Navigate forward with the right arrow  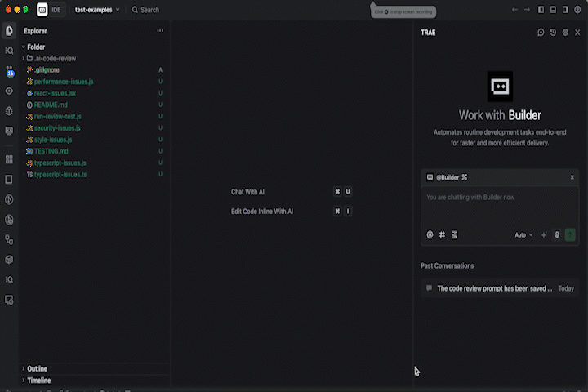coord(527,10)
